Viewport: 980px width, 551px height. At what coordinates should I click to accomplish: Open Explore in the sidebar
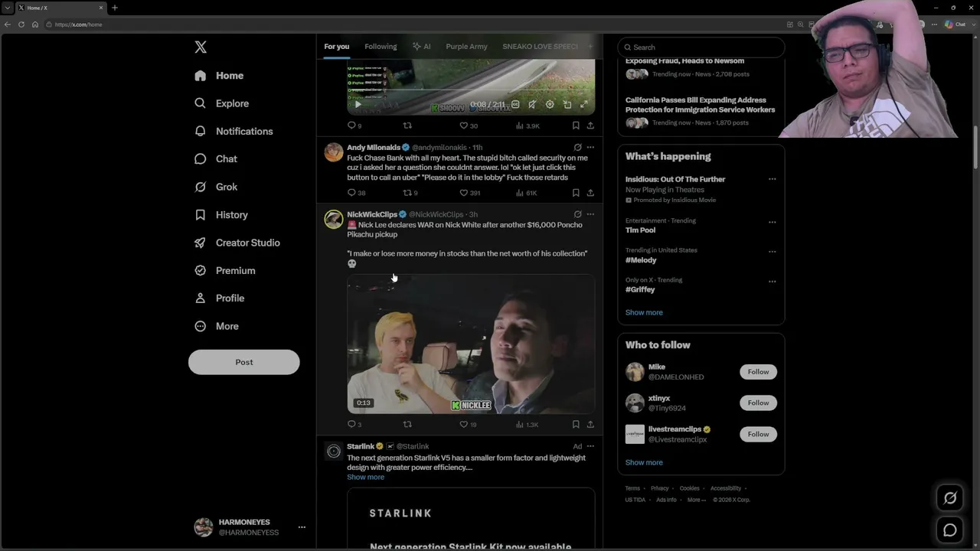221,103
